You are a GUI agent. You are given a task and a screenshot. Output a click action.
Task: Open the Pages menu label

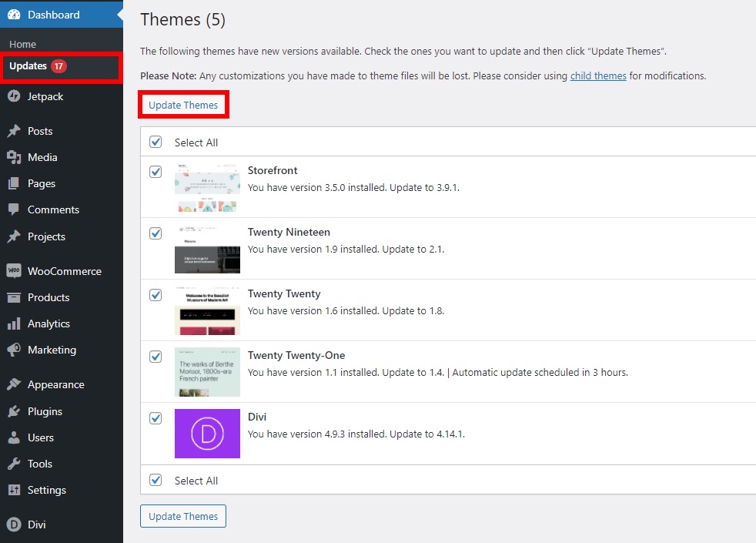click(42, 184)
